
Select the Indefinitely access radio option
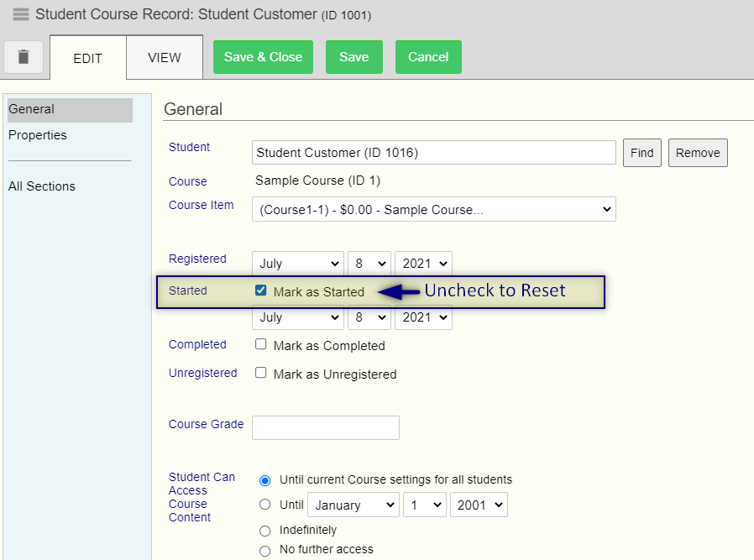click(265, 531)
